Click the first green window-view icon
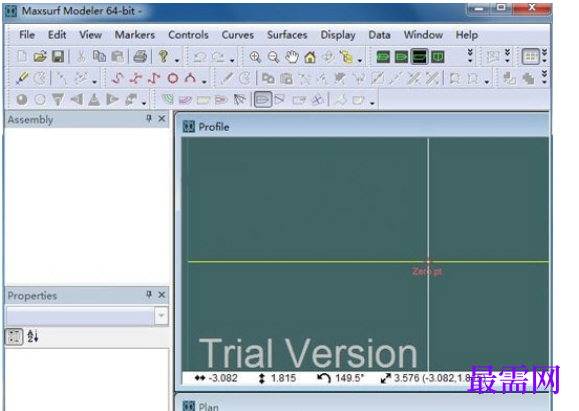Screen dimensions: 579x411 [x=383, y=57]
